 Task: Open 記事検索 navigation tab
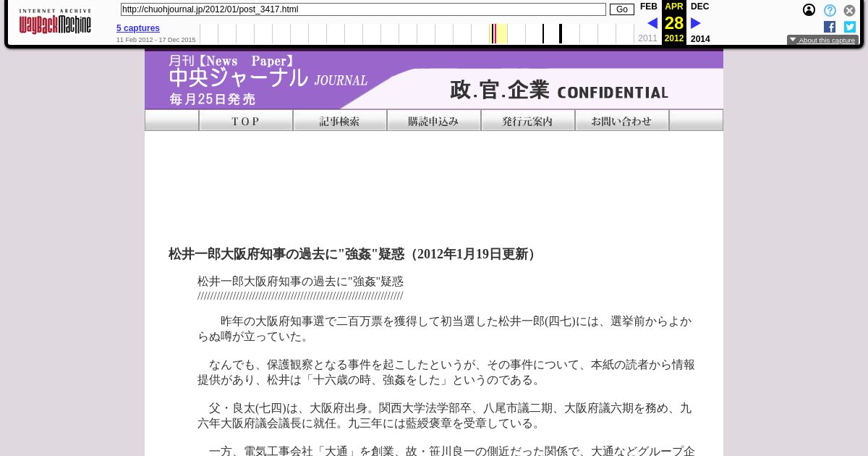click(340, 120)
